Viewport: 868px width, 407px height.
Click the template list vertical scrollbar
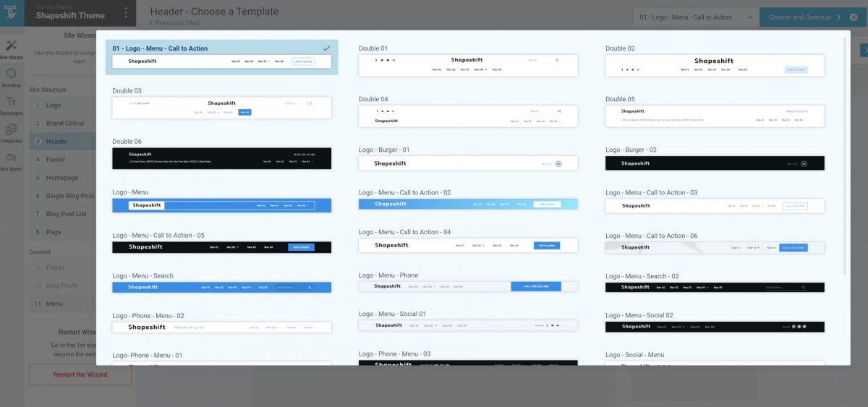[846, 155]
